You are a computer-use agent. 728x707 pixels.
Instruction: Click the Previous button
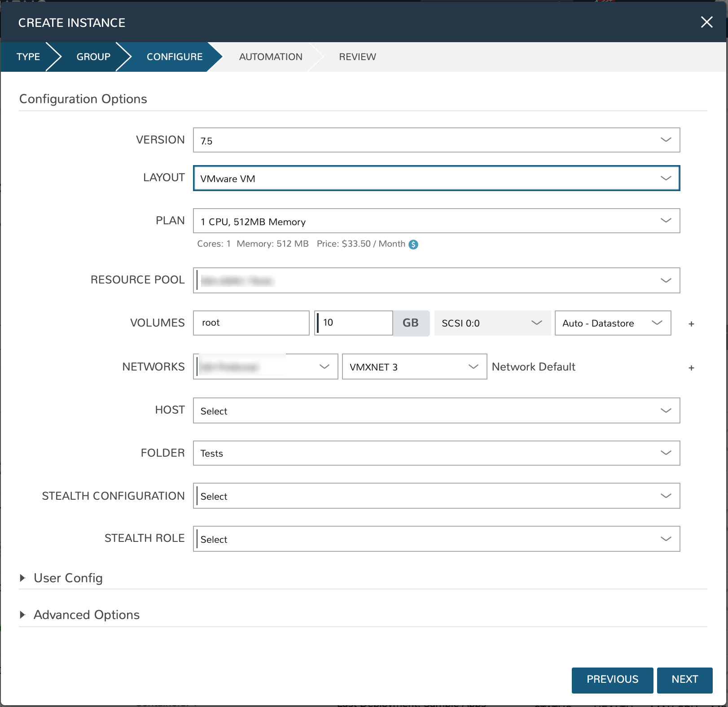[612, 680]
